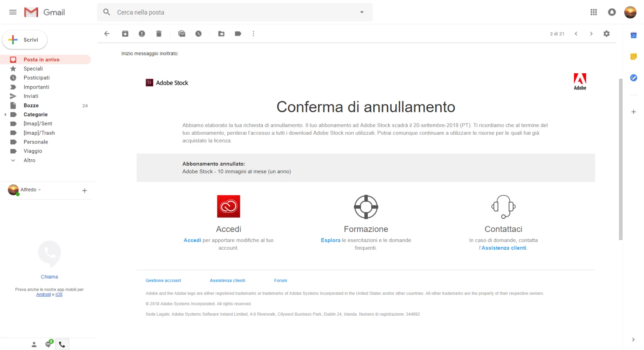Open the main menu hamburger icon
The image size is (644, 350).
[x=13, y=12]
